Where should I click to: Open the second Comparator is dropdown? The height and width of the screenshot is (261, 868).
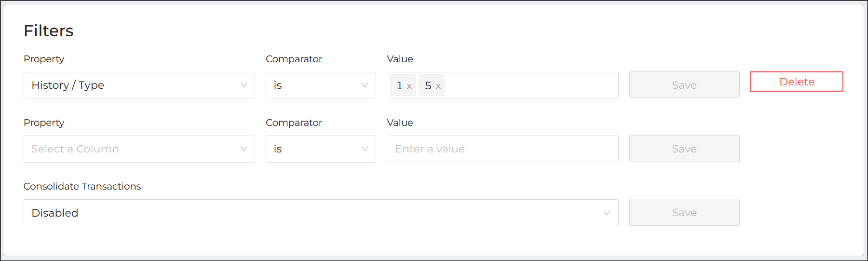(x=321, y=149)
